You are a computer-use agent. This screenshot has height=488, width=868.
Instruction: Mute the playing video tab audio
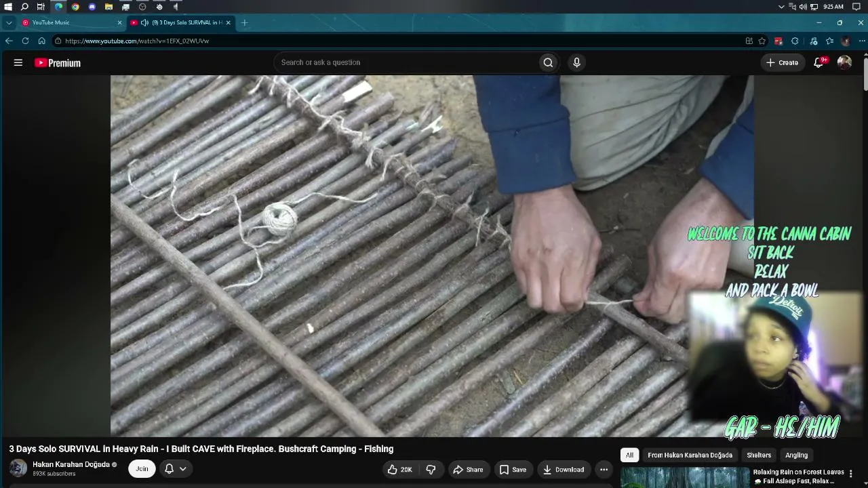pos(144,22)
